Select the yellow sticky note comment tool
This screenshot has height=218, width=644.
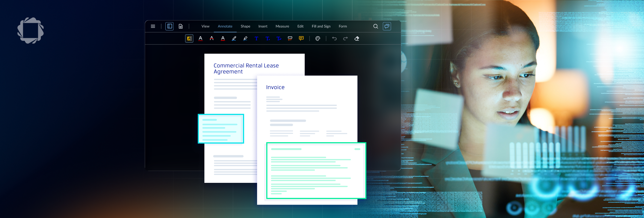(x=301, y=39)
